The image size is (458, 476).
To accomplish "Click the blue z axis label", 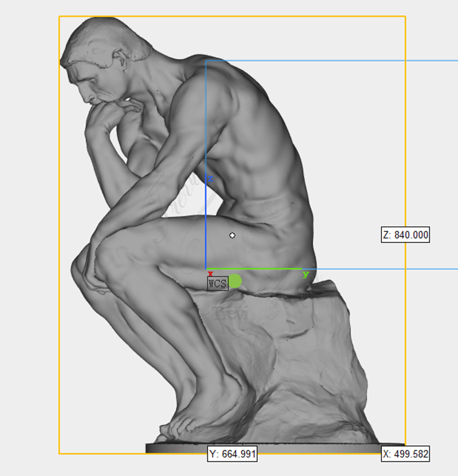I will [211, 179].
